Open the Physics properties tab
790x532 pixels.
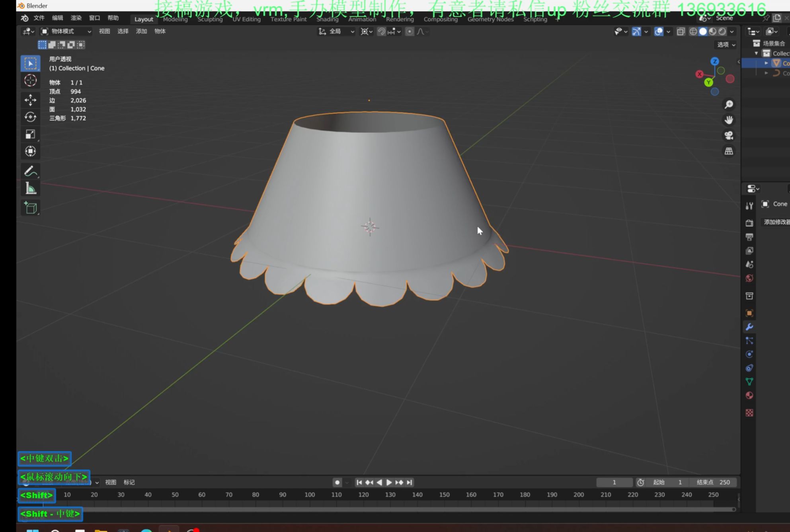[749, 354]
